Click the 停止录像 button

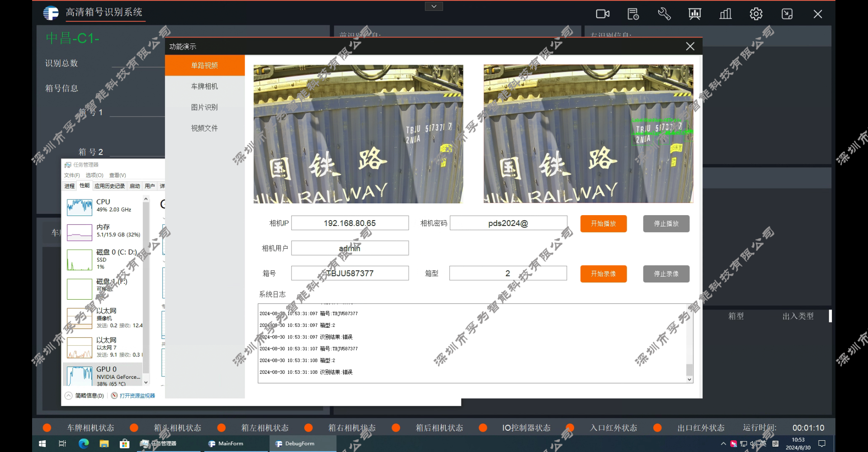click(x=666, y=274)
